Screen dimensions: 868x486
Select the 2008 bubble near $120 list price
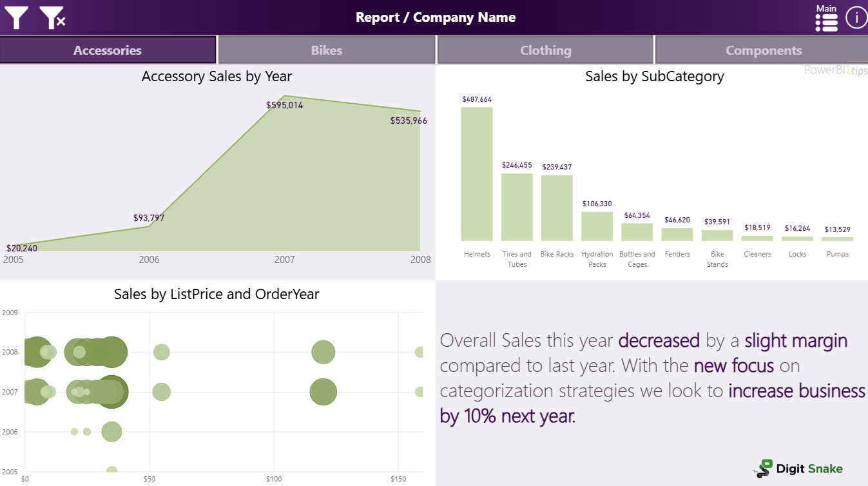323,352
